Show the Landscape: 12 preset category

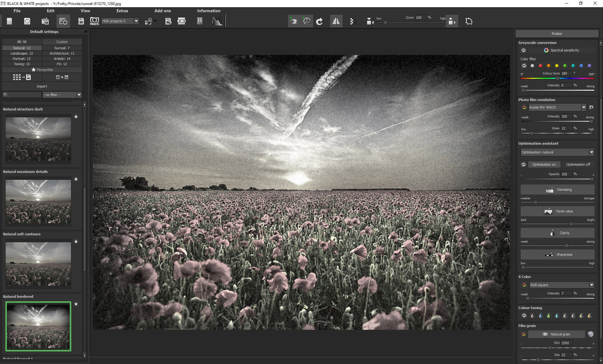22,53
